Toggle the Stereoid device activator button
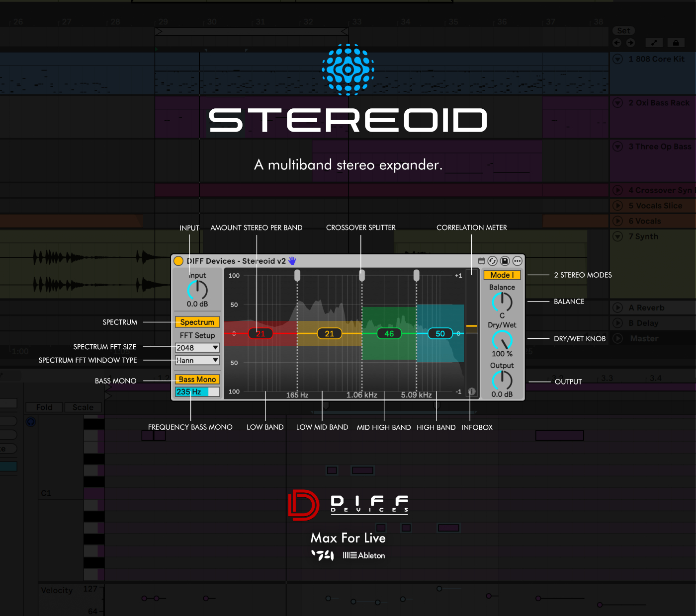Viewport: 696px width, 616px height. pos(178,261)
